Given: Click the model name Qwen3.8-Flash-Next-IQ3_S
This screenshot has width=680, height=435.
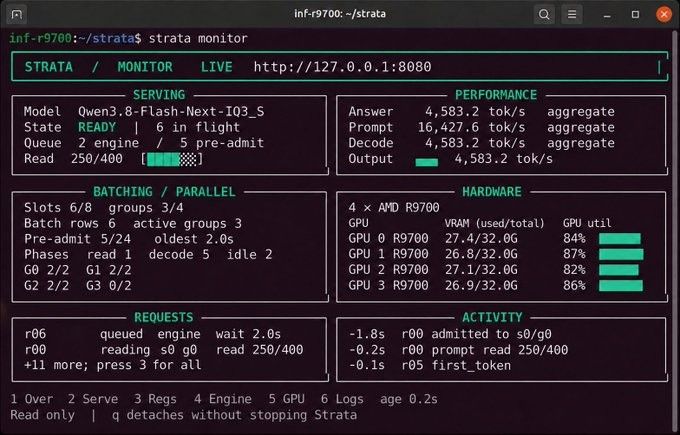Looking at the screenshot, I should point(171,112).
